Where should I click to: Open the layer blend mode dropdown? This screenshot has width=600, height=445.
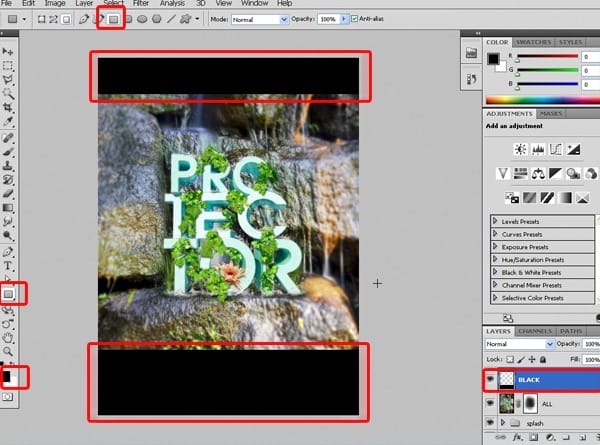(519, 344)
